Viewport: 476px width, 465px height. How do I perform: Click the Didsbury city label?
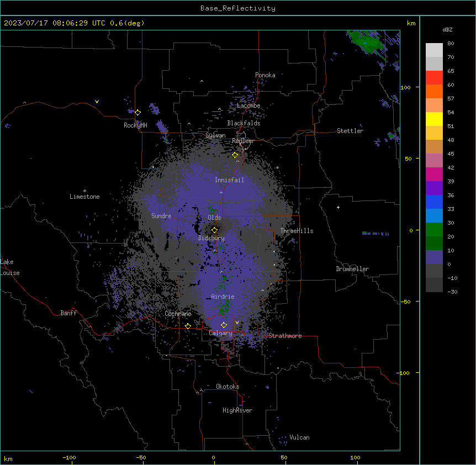[211, 238]
